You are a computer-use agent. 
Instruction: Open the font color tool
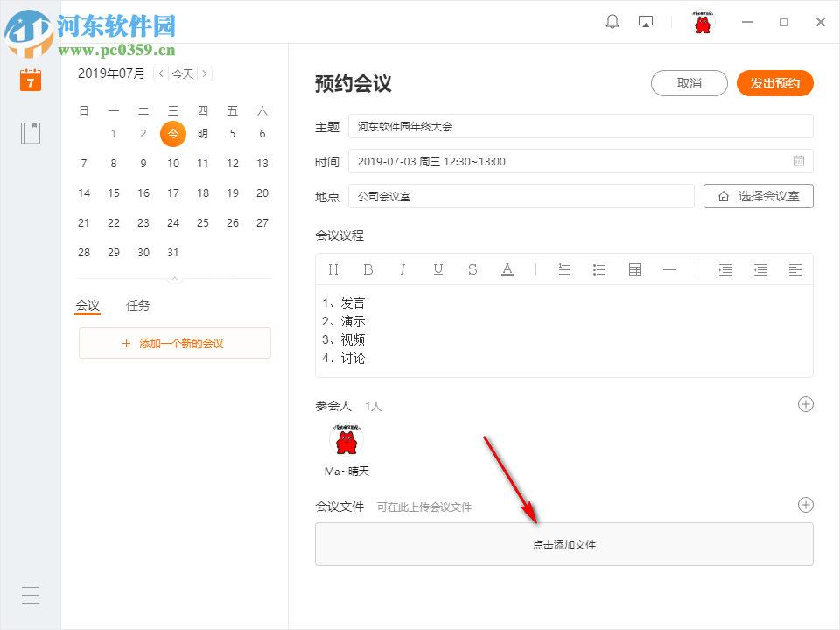click(x=507, y=269)
